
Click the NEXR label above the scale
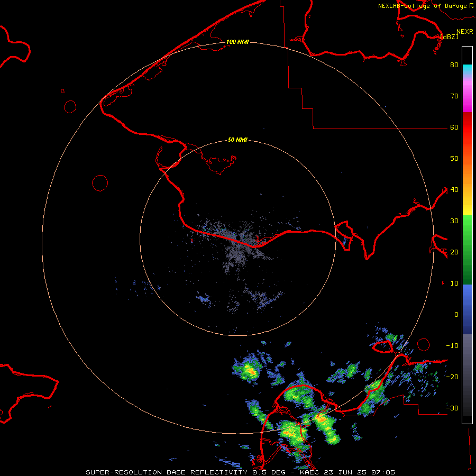[x=464, y=32]
